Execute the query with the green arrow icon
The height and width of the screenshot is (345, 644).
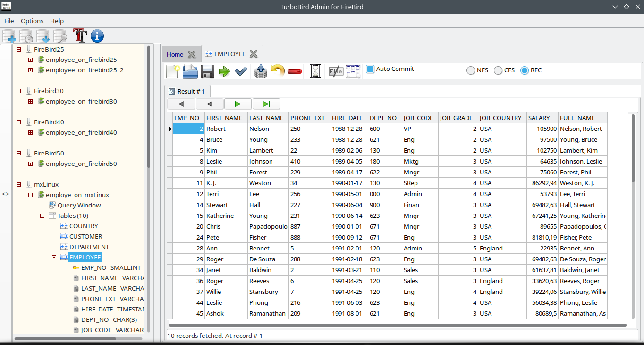tap(224, 71)
